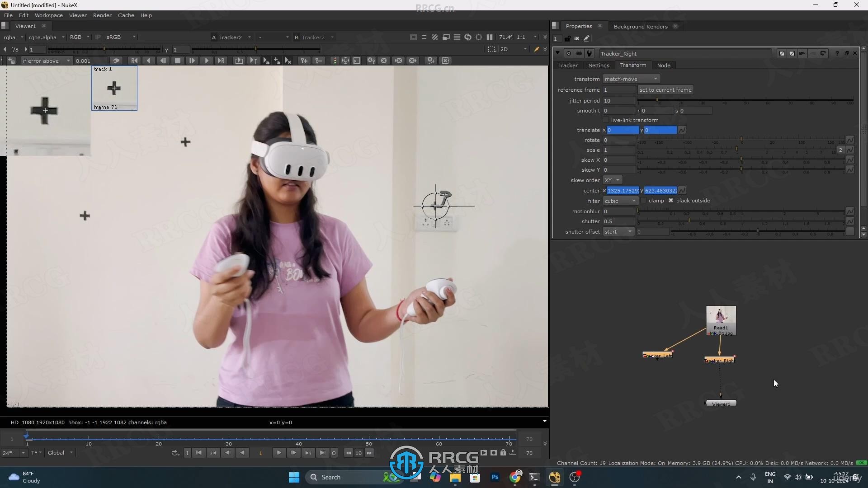Open the skew order XY dropdown

612,180
